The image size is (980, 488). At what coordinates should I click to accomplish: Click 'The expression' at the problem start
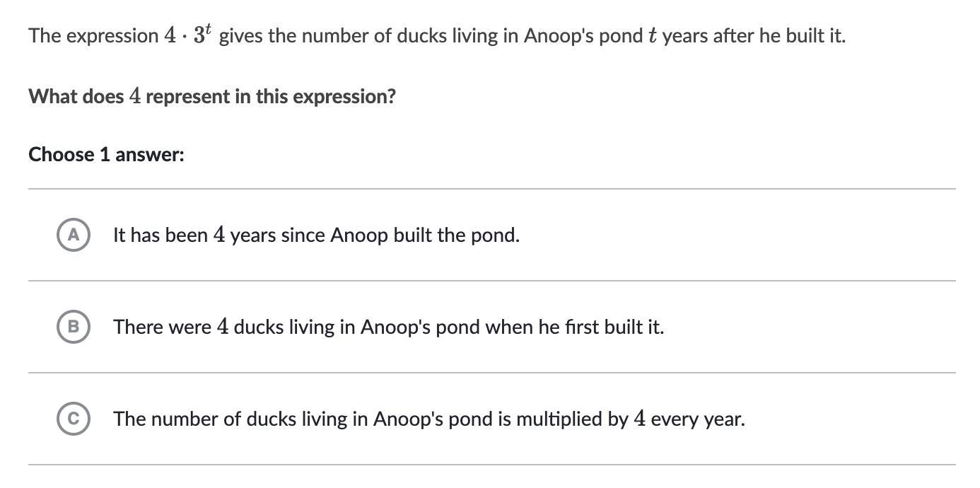(x=94, y=35)
